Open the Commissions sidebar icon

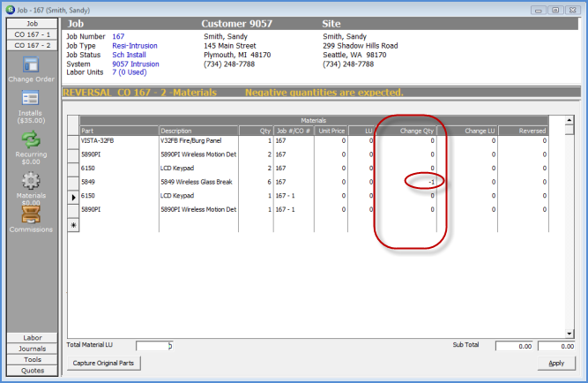point(31,214)
